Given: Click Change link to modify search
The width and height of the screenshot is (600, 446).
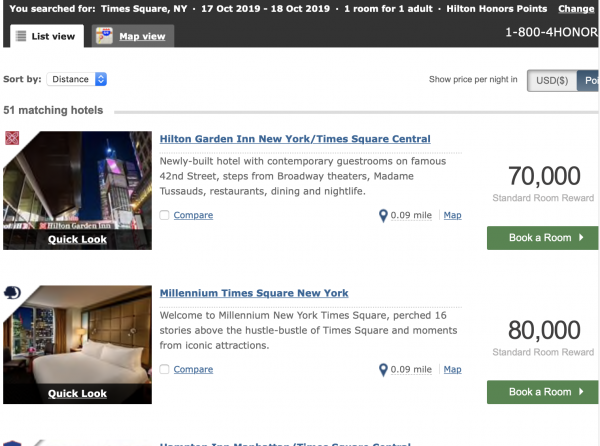Looking at the screenshot, I should pyautogui.click(x=576, y=9).
